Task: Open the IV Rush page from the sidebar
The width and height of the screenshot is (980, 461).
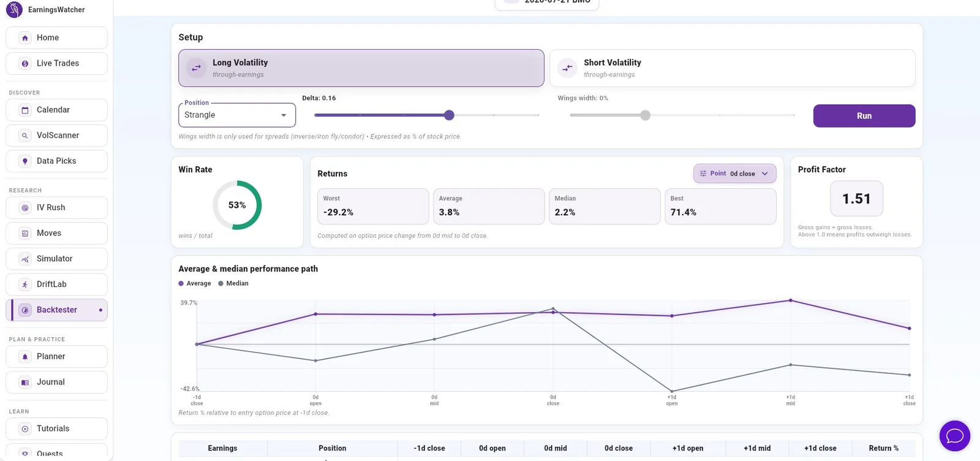Action: [56, 208]
